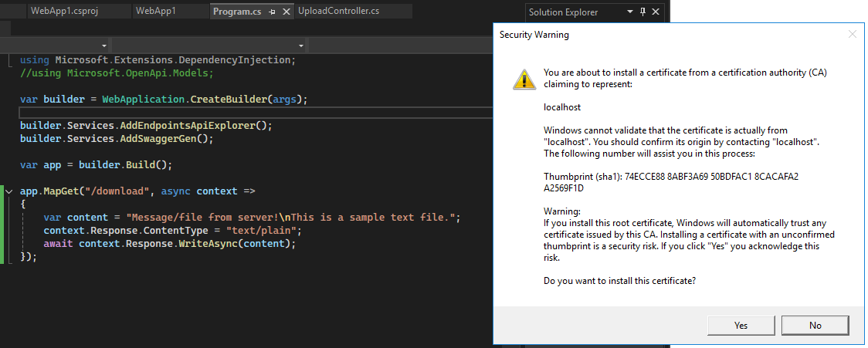Decline certificate install with No button

point(815,326)
